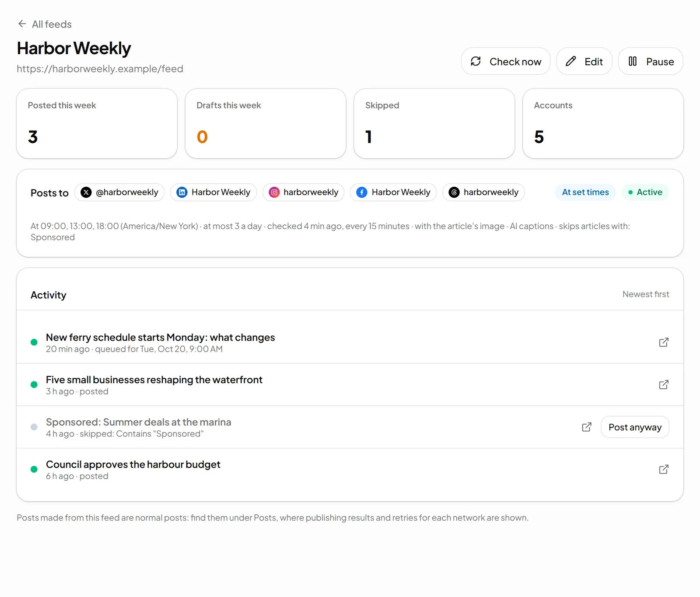Click the Harbor Weekly page heading
The image size is (700, 597).
[x=74, y=48]
